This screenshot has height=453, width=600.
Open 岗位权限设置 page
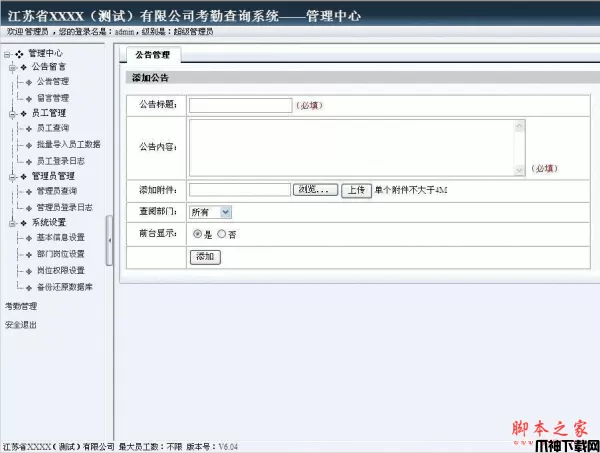click(x=60, y=270)
